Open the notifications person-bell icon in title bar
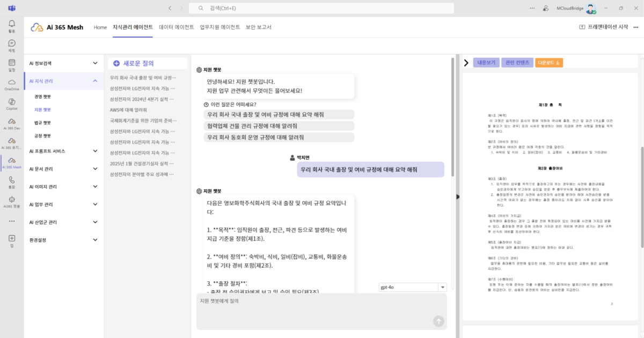Image resolution: width=644 pixels, height=338 pixels. click(546, 8)
